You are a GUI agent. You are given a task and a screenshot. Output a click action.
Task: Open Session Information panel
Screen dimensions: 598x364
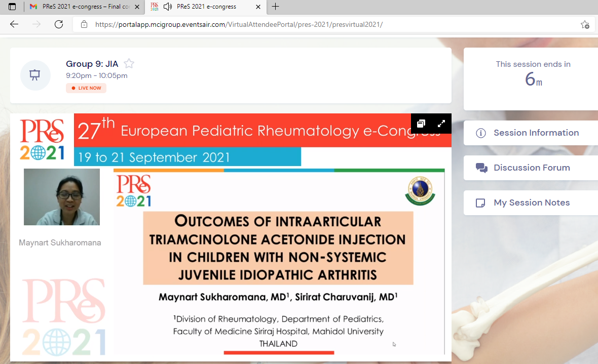(x=531, y=133)
